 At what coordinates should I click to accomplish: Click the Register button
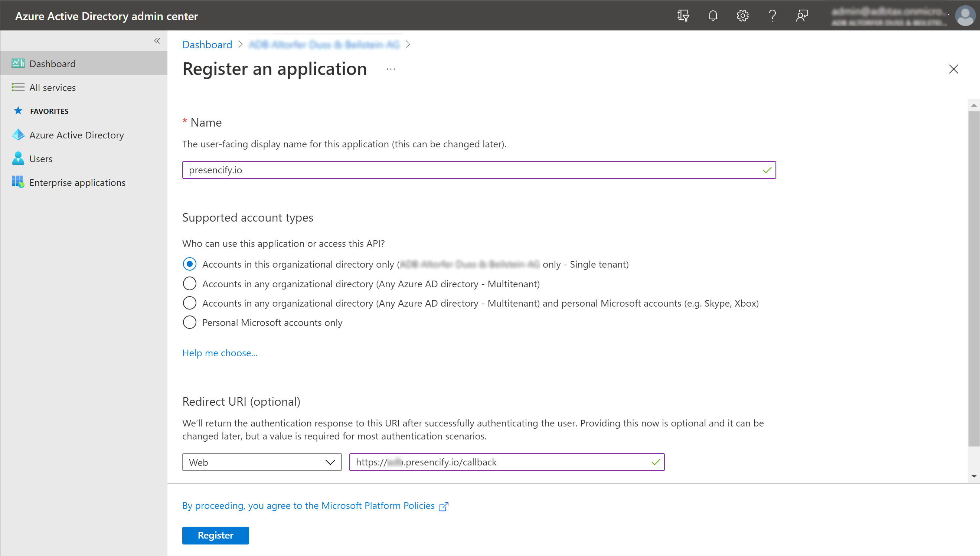215,535
